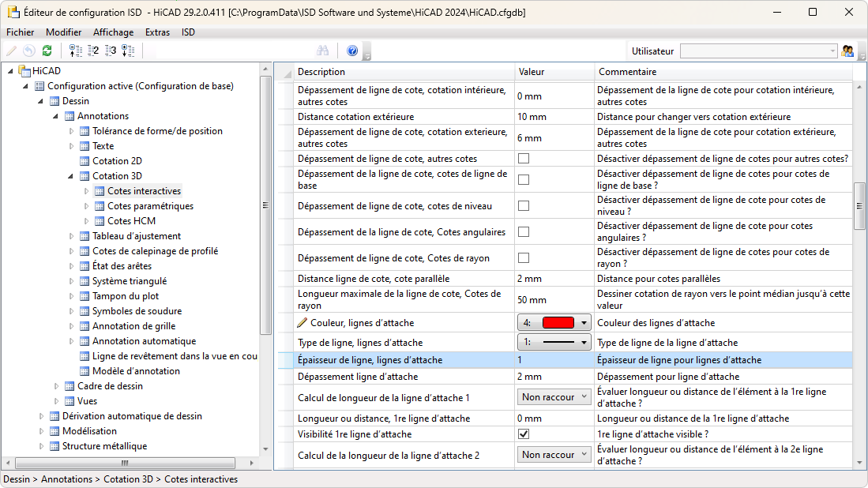Click the value 1 of Épaisseur de ligne
The height and width of the screenshot is (488, 868).
pyautogui.click(x=554, y=360)
